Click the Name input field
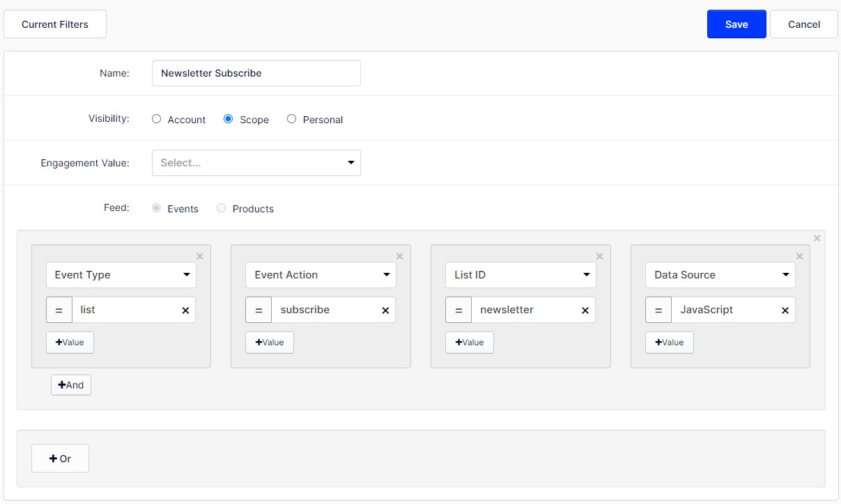Viewport: 841px width, 504px height. (x=256, y=73)
